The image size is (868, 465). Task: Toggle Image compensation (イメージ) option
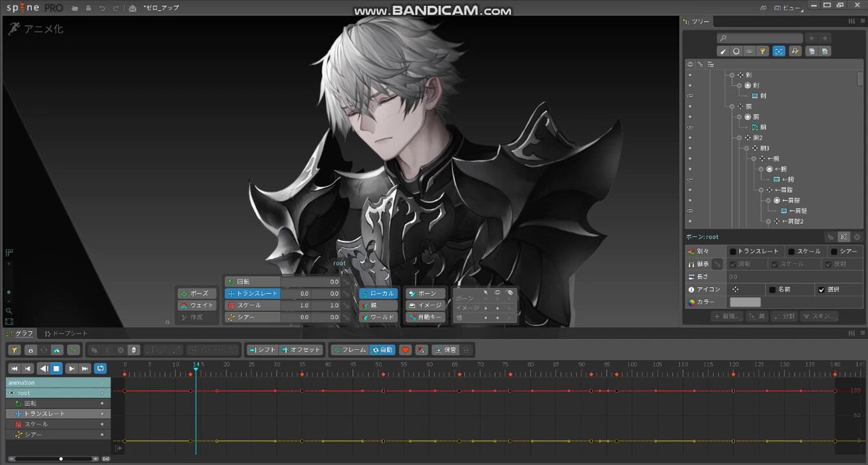[426, 305]
